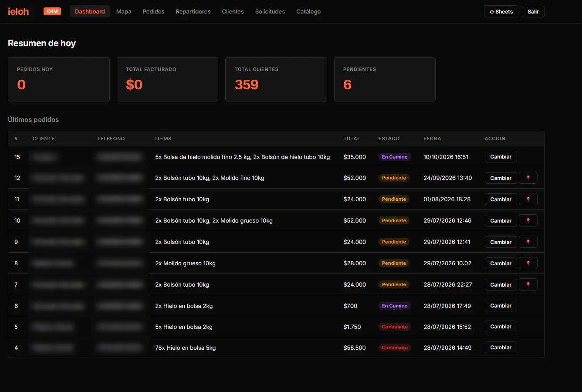Viewport: 582px width, 392px height.
Task: Open the Clientes tab
Action: point(233,11)
